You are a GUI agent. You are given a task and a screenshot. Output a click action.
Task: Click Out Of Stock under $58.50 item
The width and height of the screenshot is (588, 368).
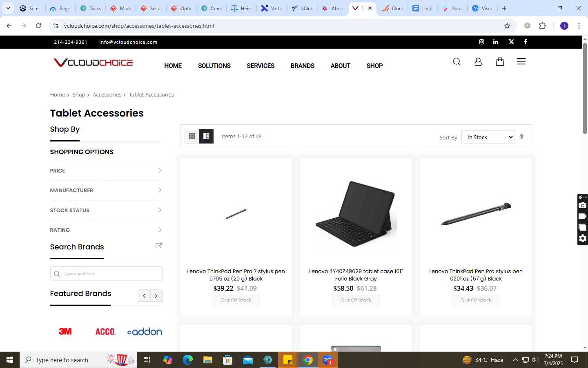point(356,300)
